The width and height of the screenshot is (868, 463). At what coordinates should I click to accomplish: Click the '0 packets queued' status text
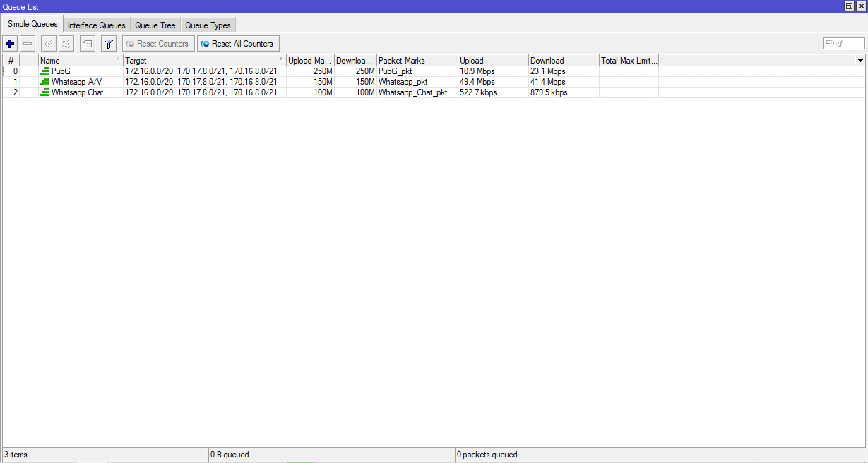(487, 455)
